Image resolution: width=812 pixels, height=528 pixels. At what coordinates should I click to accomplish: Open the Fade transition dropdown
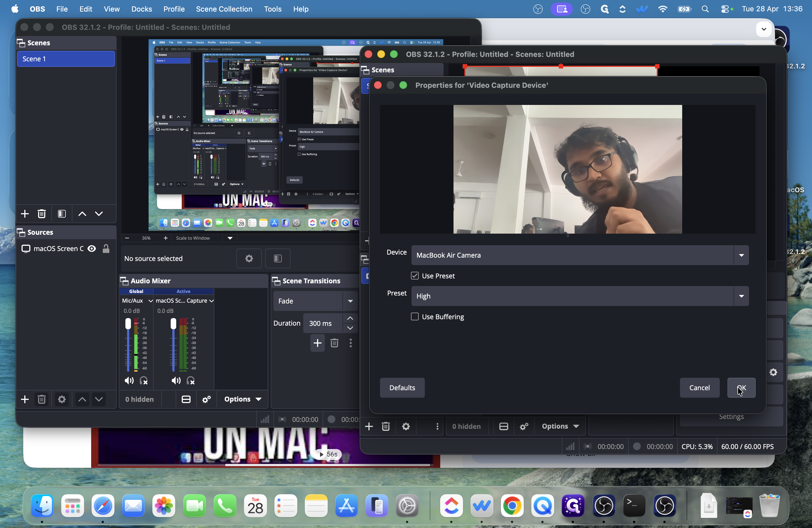(x=315, y=301)
